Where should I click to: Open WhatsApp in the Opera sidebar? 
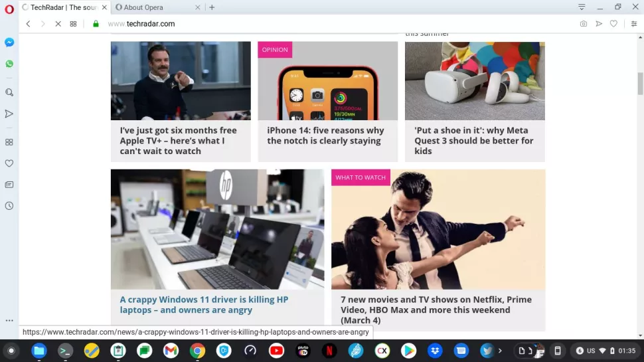9,64
